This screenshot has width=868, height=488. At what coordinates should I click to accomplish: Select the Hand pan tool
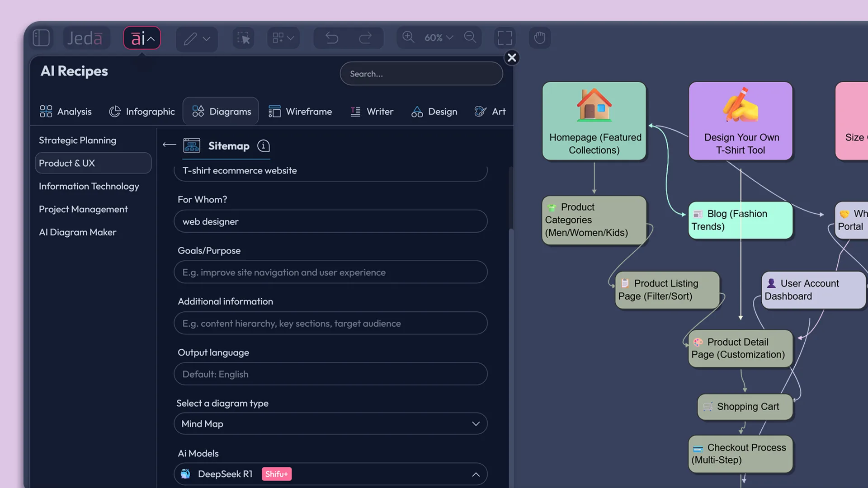pos(539,38)
